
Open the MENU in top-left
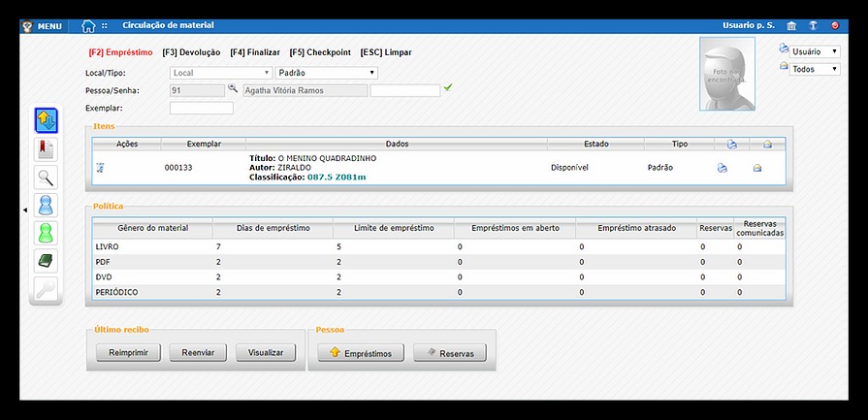(43, 25)
